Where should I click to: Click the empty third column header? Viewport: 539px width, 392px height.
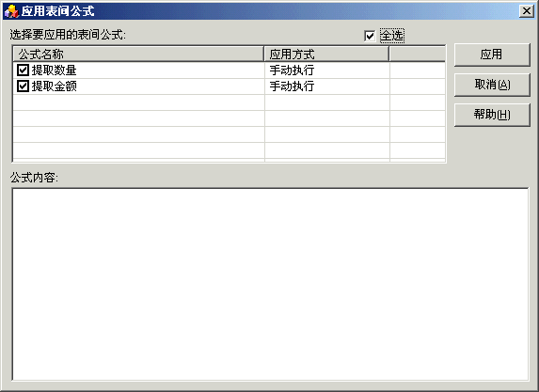pyautogui.click(x=418, y=54)
